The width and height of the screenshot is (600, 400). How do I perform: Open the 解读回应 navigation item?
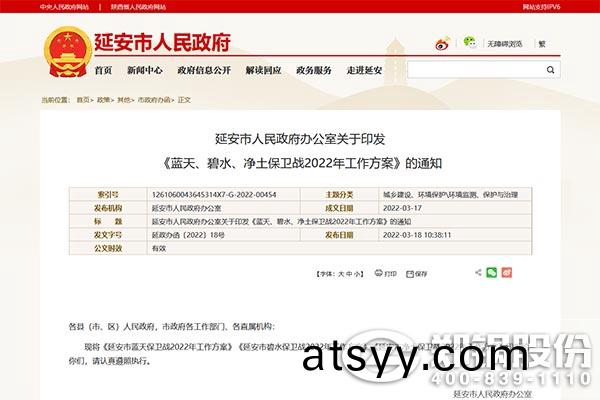coord(263,70)
